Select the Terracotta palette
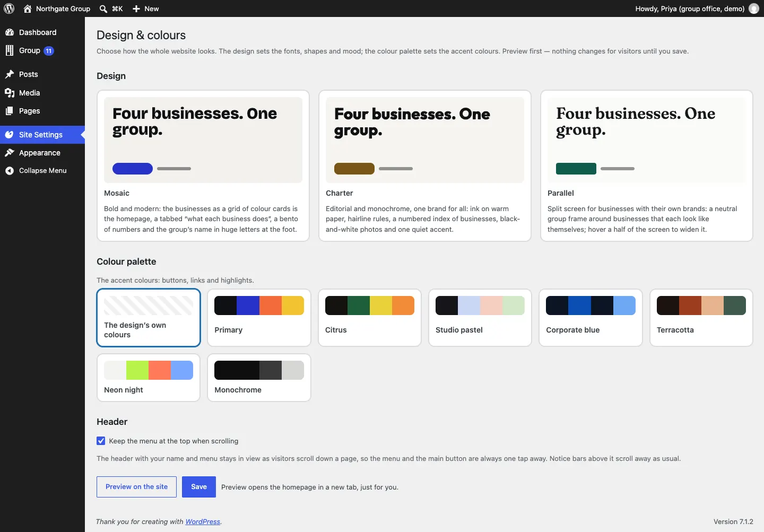Image resolution: width=764 pixels, height=532 pixels. pos(701,317)
